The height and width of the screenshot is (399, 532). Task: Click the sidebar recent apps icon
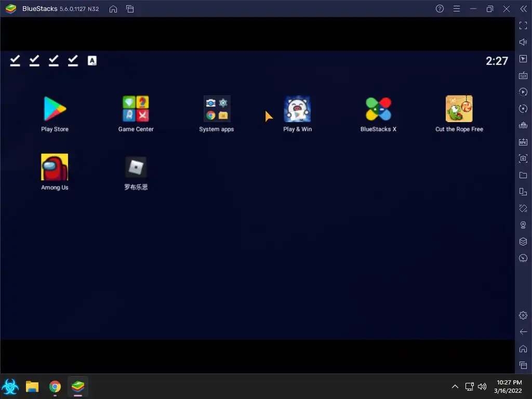(523, 365)
